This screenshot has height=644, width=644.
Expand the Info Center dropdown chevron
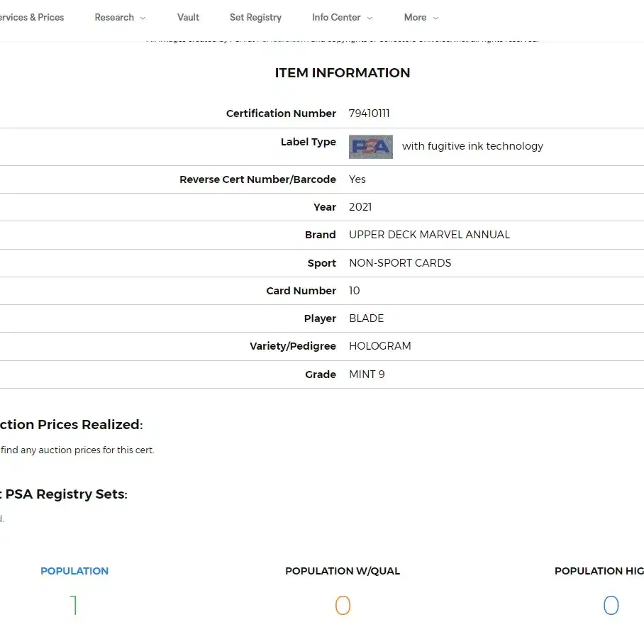pyautogui.click(x=370, y=18)
